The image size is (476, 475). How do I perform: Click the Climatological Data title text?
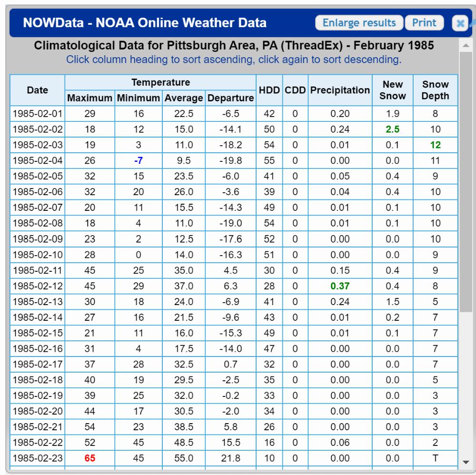point(234,46)
